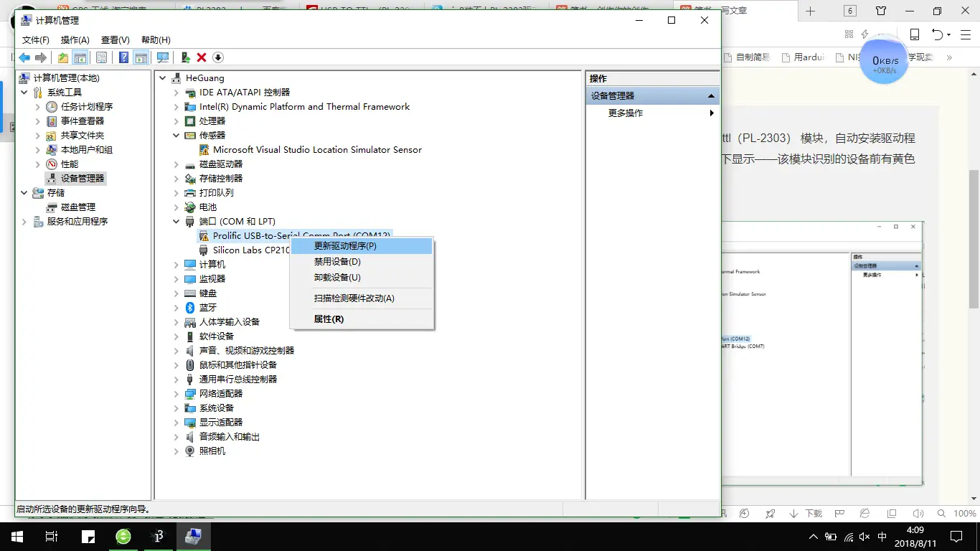
Task: Click the Up One Level folder icon
Action: click(x=63, y=57)
